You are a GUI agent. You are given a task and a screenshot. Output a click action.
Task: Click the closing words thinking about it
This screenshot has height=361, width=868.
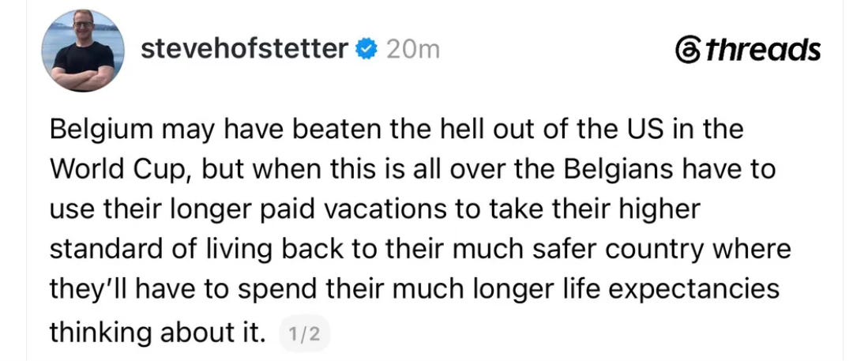158,331
